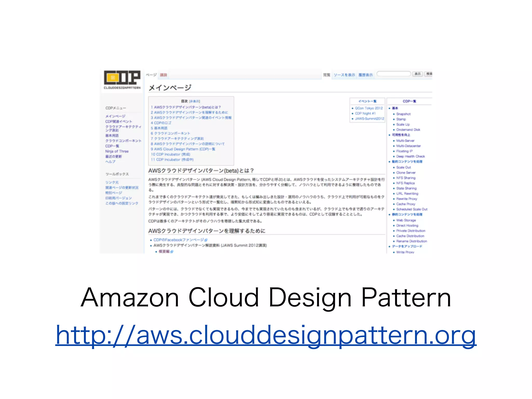Open the Snapshot pattern link
Screen dimensions: 532x399
(x=403, y=114)
